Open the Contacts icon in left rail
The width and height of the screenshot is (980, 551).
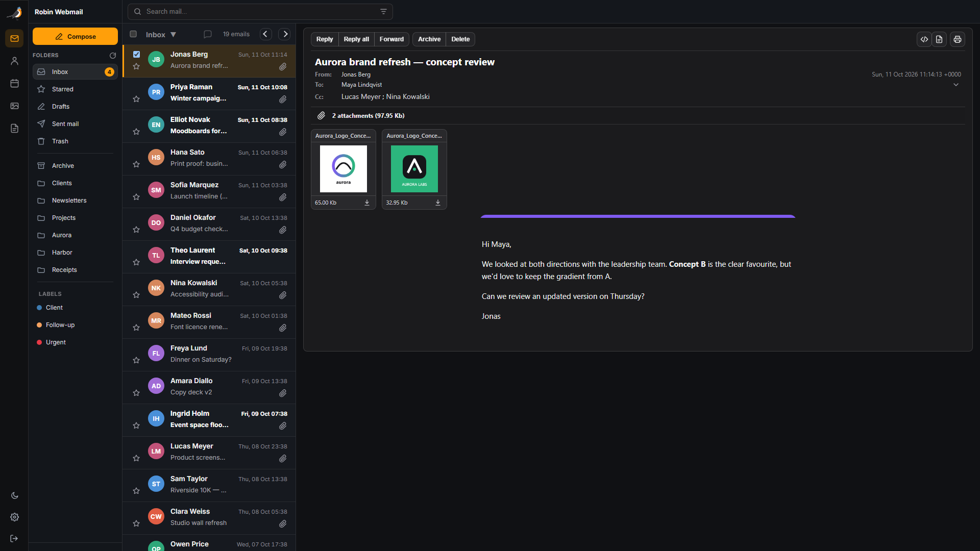(14, 61)
